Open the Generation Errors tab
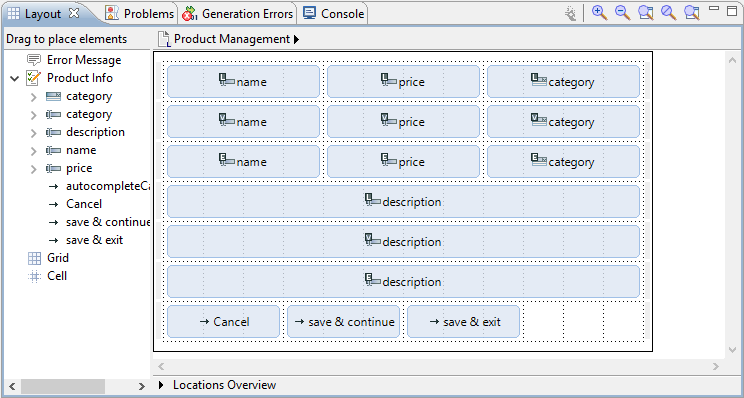Viewport: 744px width, 398px height. click(238, 14)
